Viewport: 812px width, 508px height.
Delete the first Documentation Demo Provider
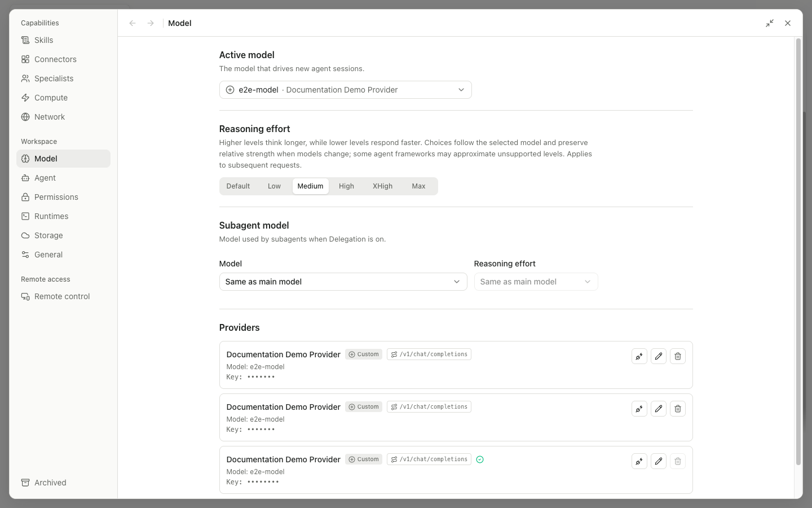tap(677, 356)
